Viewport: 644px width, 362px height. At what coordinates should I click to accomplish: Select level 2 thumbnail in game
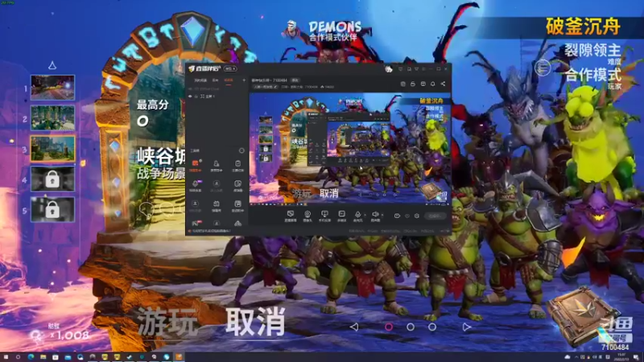pyautogui.click(x=52, y=117)
